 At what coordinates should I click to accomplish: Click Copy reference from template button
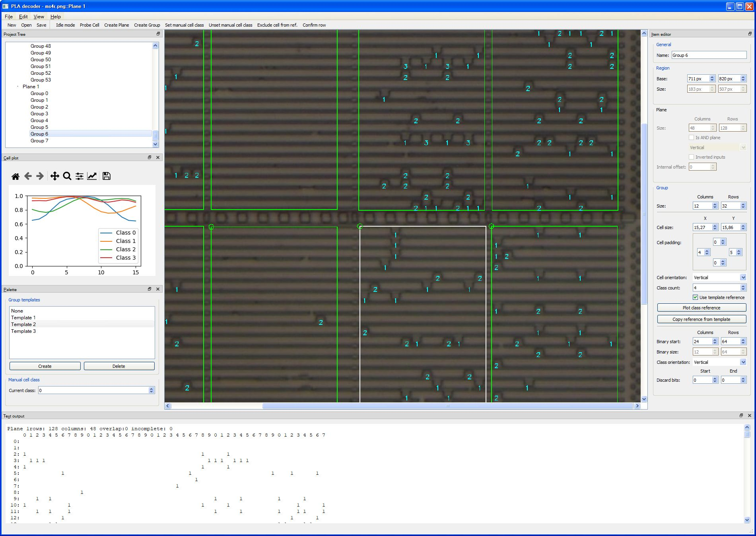(702, 319)
